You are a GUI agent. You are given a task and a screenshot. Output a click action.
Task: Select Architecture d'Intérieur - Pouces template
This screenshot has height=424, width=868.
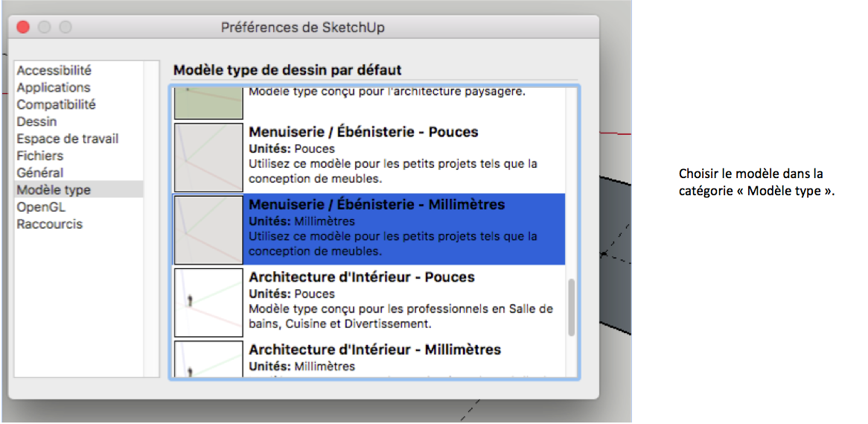pos(368,302)
